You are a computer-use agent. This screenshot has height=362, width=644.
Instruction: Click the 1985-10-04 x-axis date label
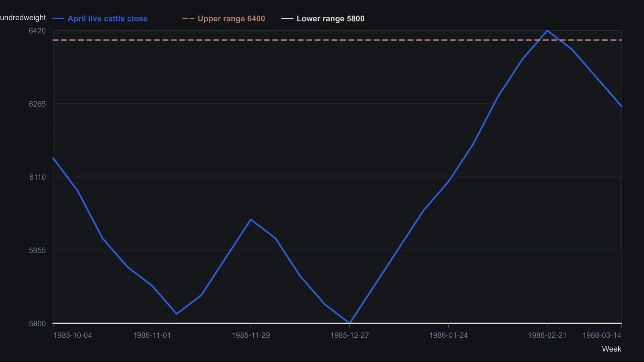click(x=72, y=335)
